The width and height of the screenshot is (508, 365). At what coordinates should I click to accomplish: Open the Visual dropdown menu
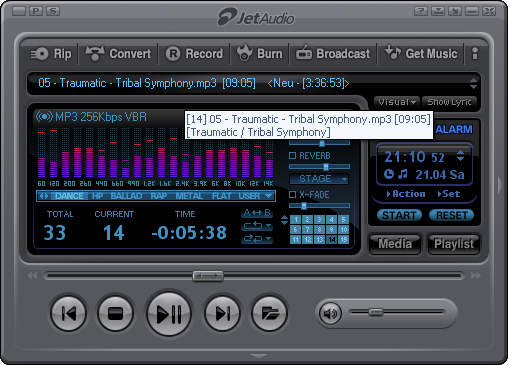[397, 102]
